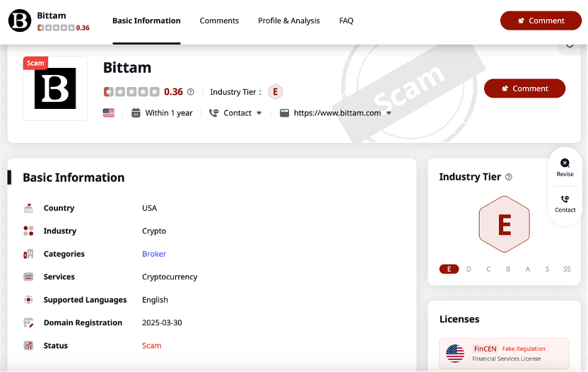Expand the website URL dropdown arrow
This screenshot has height=372, width=588.
click(x=389, y=113)
